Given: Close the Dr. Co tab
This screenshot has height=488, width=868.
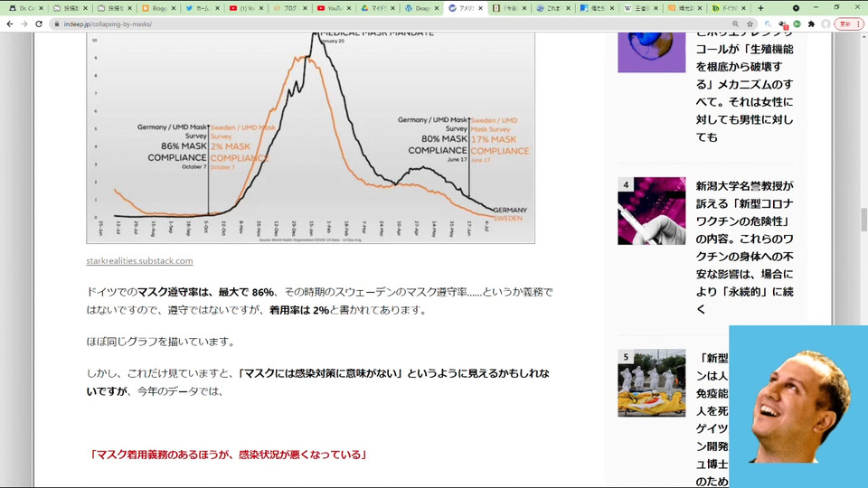Looking at the screenshot, I should (41, 8).
